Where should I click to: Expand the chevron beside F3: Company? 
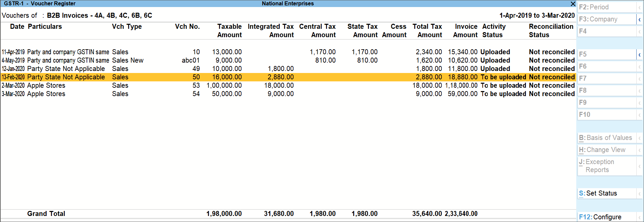tap(640, 19)
